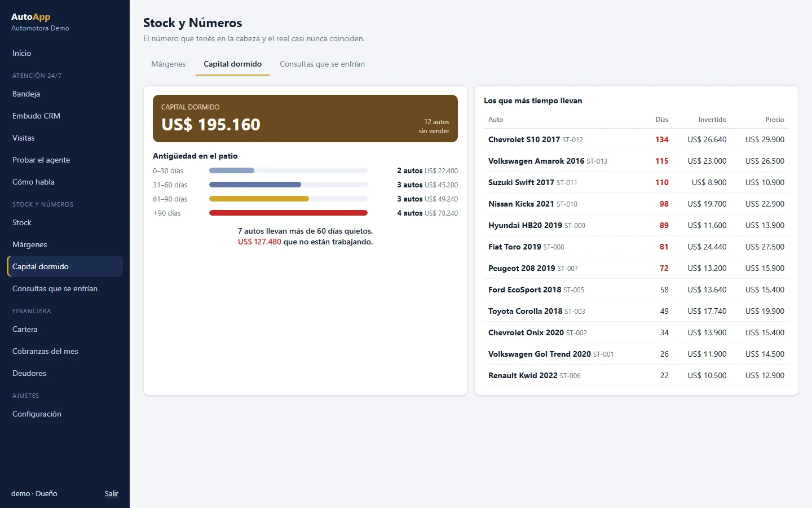Select the Chevrolet S10 2017 row
812x508 pixels.
pyautogui.click(x=636, y=139)
